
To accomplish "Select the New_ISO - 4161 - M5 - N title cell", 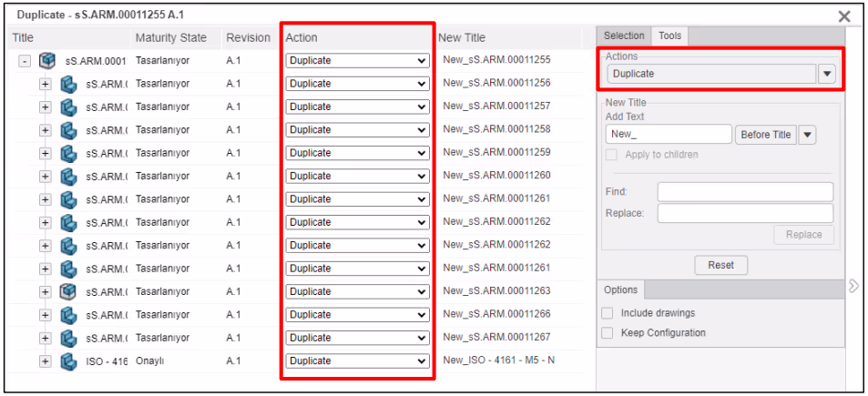I will coord(499,360).
